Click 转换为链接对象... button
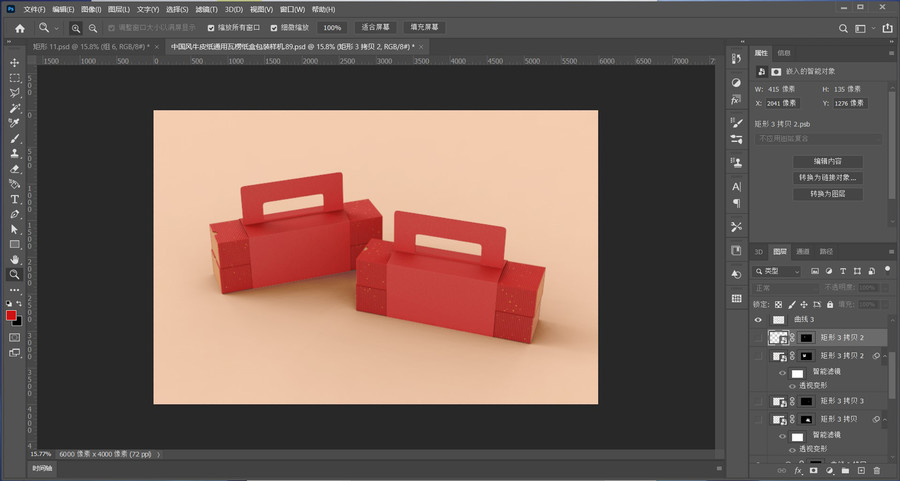Viewport: 900px width, 481px height. click(x=828, y=178)
